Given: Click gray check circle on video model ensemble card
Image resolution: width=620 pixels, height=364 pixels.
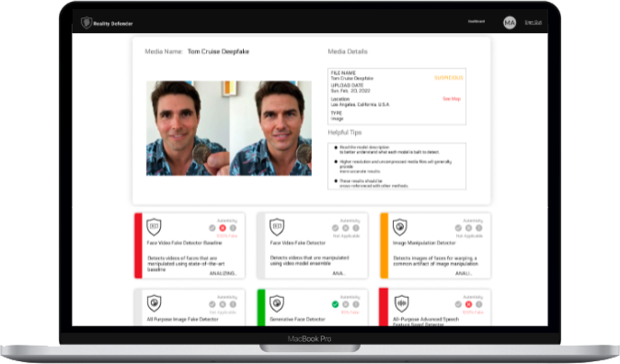Looking at the screenshot, I should [x=336, y=228].
